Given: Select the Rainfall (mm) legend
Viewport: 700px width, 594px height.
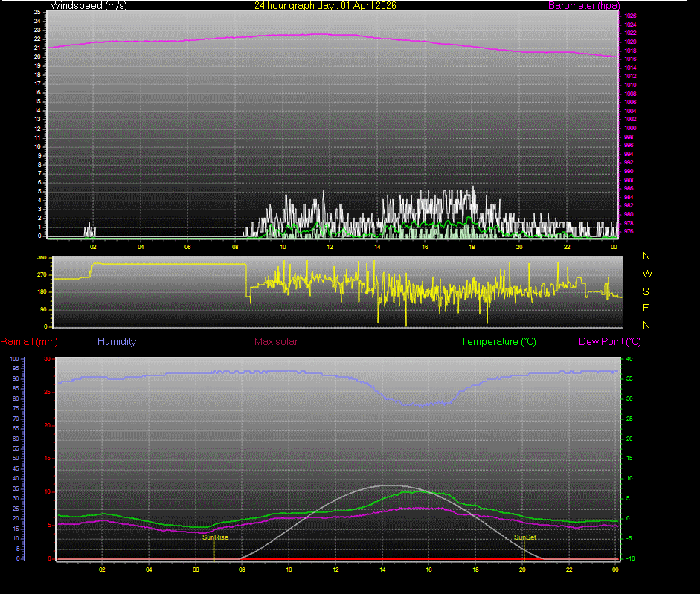Looking at the screenshot, I should (x=28, y=342).
